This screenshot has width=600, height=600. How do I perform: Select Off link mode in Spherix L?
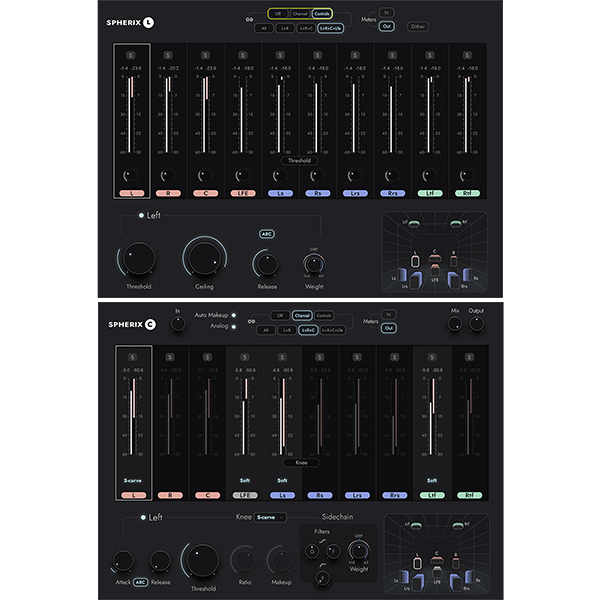coord(278,14)
